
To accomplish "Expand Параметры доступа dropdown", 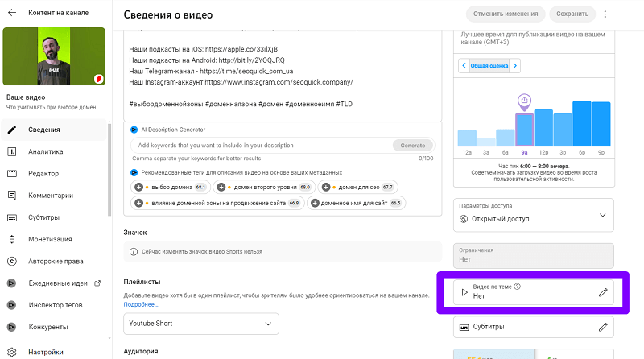I will click(x=534, y=215).
